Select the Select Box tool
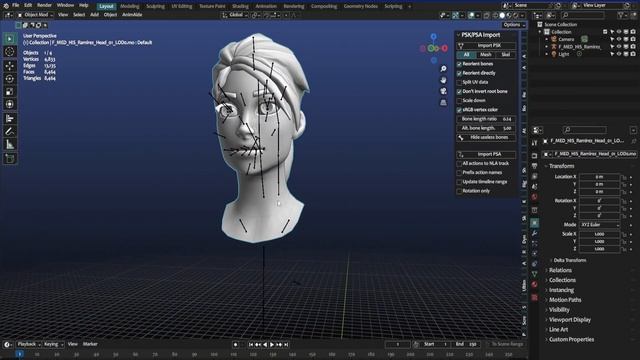Image resolution: width=640 pixels, height=360 pixels. click(x=10, y=39)
